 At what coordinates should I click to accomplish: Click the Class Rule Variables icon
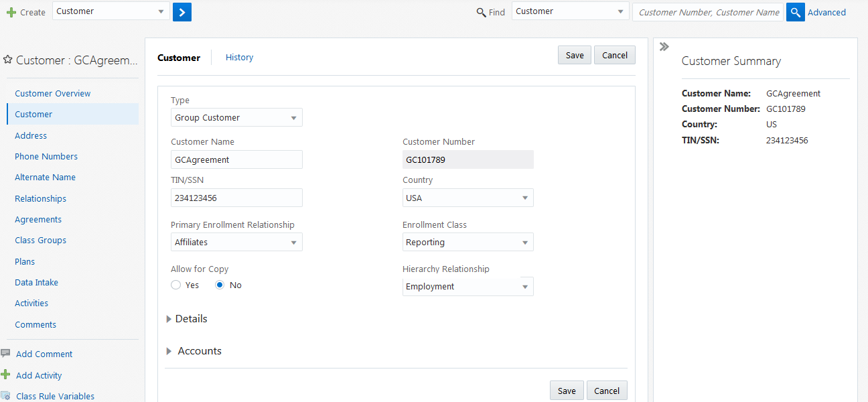click(7, 396)
